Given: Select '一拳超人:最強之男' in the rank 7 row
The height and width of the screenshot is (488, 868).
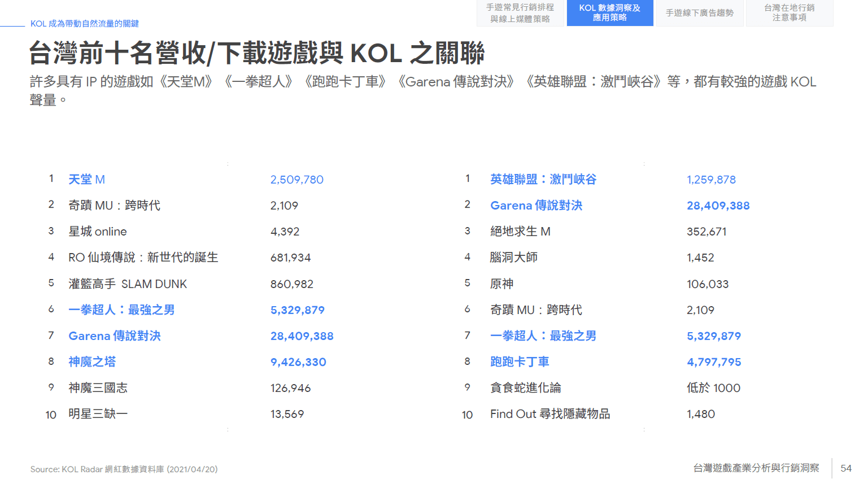Looking at the screenshot, I should click(543, 336).
